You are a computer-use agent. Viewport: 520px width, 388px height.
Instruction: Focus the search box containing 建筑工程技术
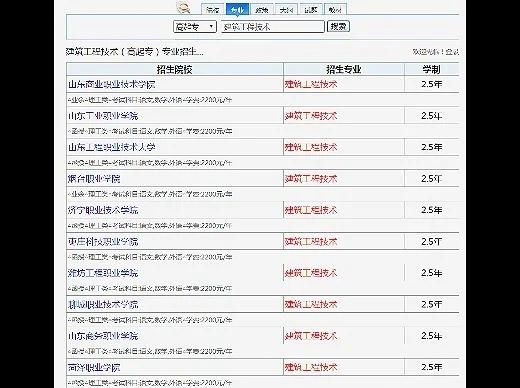click(273, 27)
